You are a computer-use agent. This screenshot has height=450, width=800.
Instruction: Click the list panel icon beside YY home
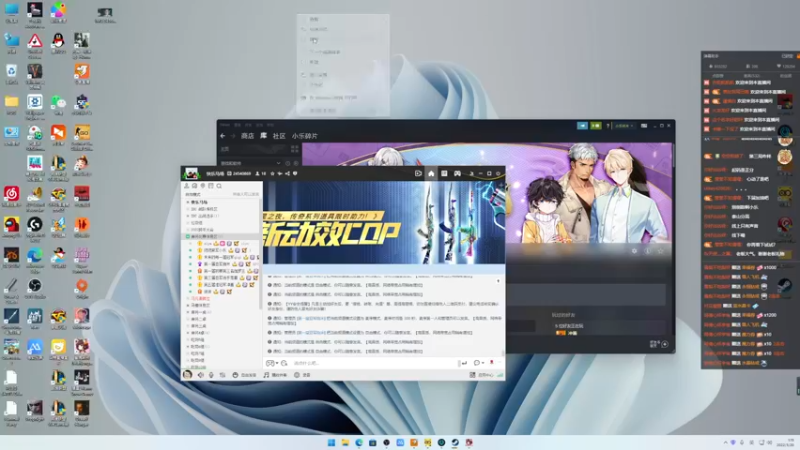click(444, 173)
